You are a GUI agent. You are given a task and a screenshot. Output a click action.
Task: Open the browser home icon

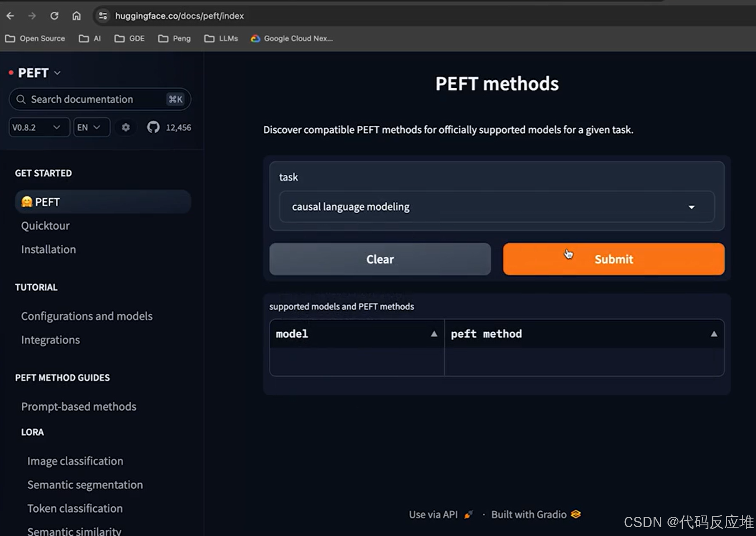[x=76, y=16]
